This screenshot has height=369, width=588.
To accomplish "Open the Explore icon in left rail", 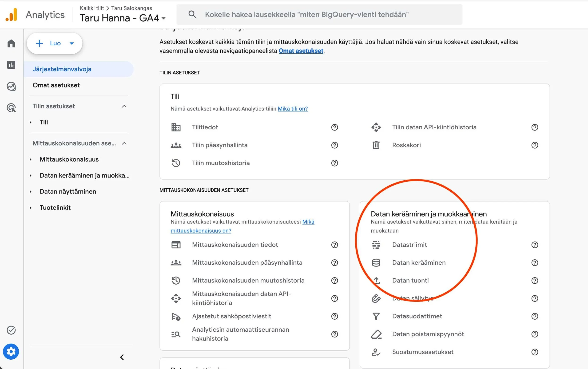I will (x=11, y=86).
